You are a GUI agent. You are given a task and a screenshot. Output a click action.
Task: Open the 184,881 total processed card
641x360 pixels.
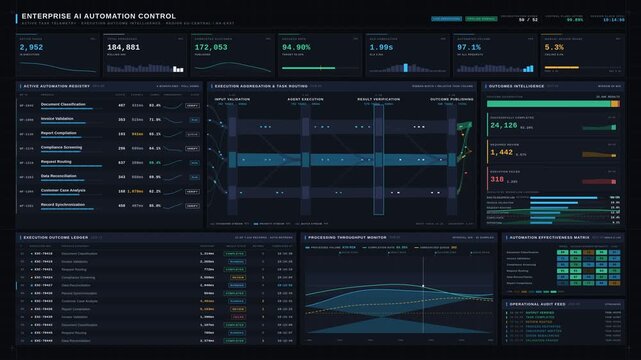coord(145,55)
